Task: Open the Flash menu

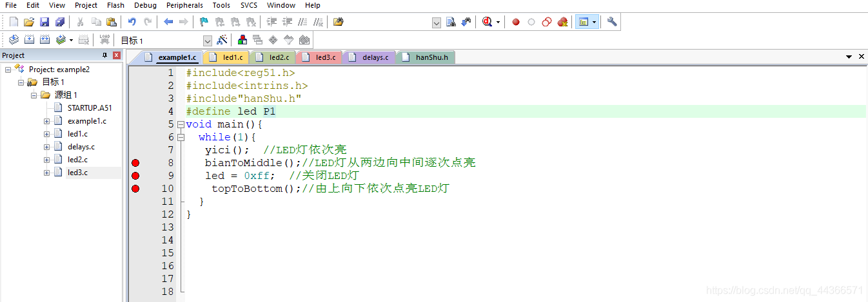Action: (116, 5)
